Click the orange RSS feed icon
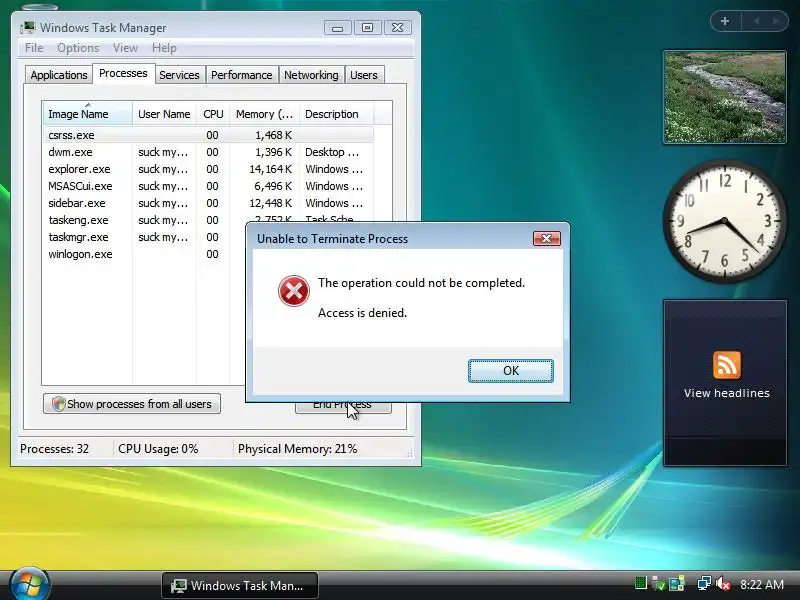The height and width of the screenshot is (600, 800). 727,365
